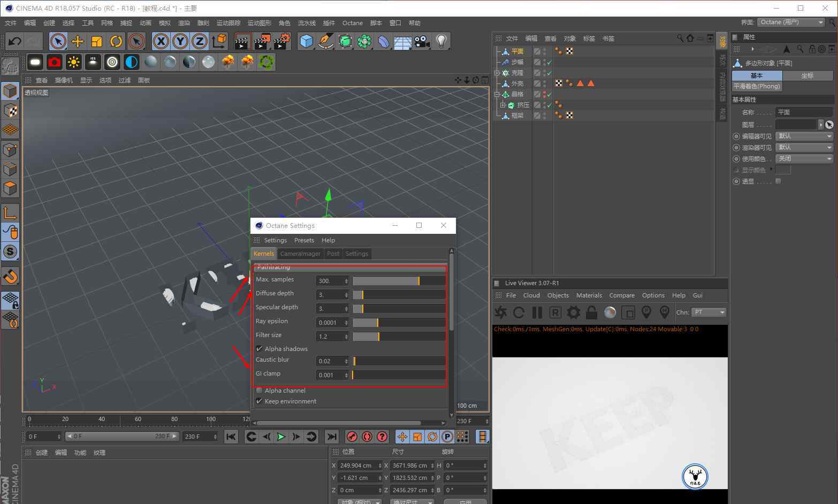
Task: Toggle Live Viewer render region R icon
Action: [x=555, y=312]
